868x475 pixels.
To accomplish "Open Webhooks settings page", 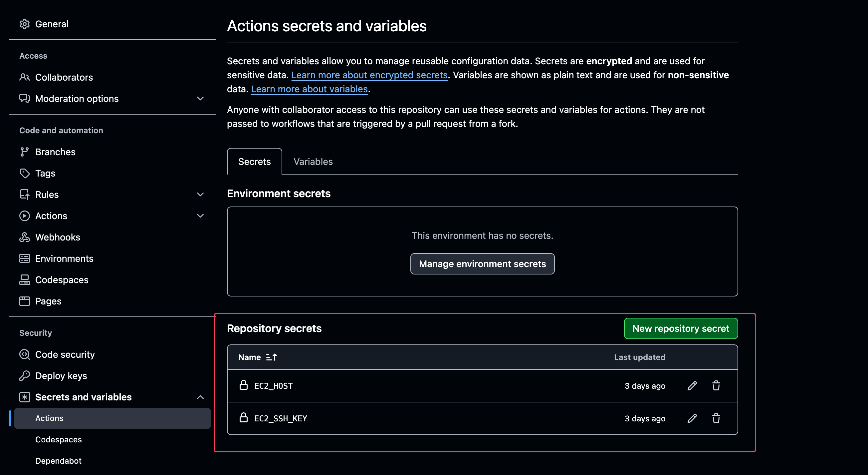I will click(x=58, y=237).
